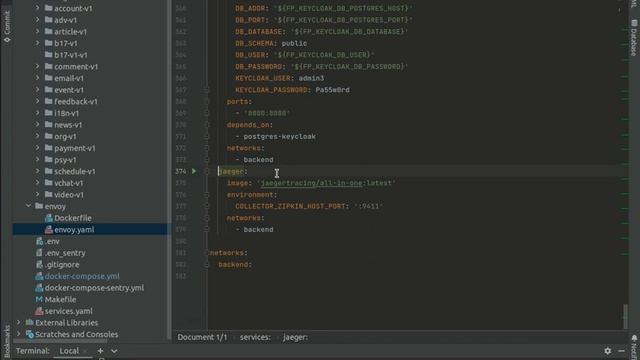The width and height of the screenshot is (640, 360).
Task: Expand the comment-v1 folder
Action: point(38,66)
